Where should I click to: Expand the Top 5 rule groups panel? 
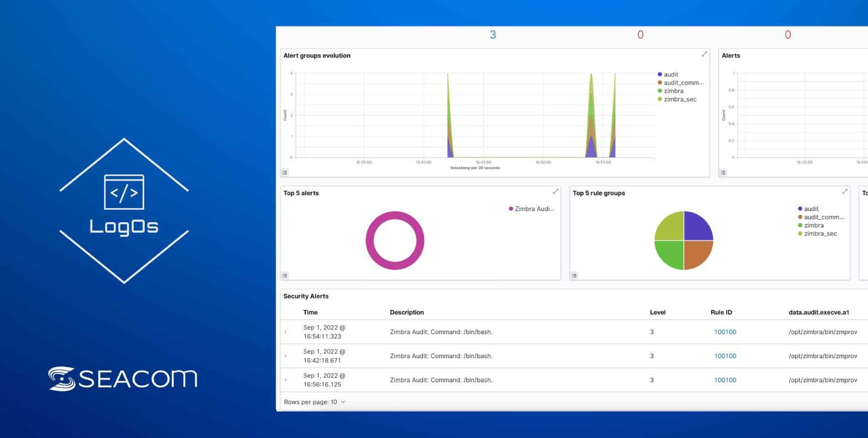pos(845,192)
